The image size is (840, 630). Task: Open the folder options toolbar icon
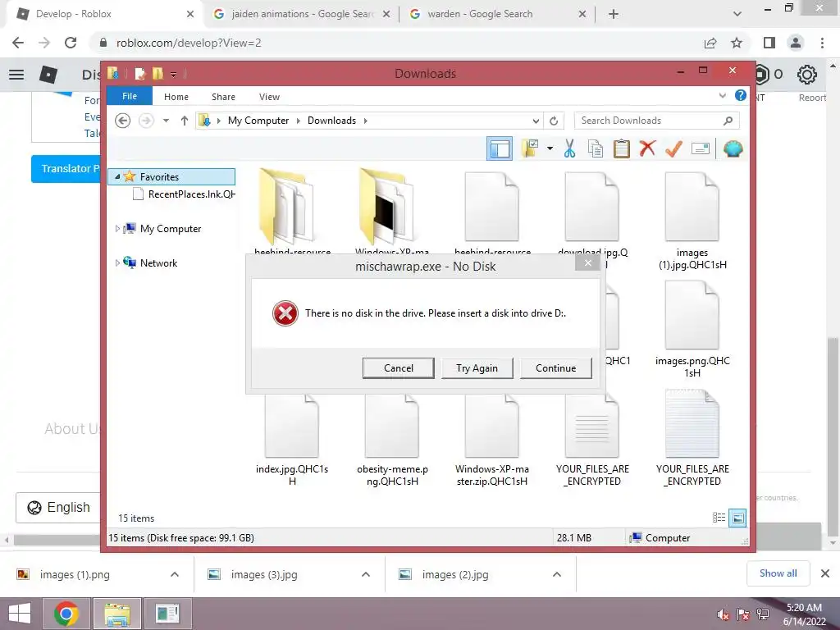point(531,149)
